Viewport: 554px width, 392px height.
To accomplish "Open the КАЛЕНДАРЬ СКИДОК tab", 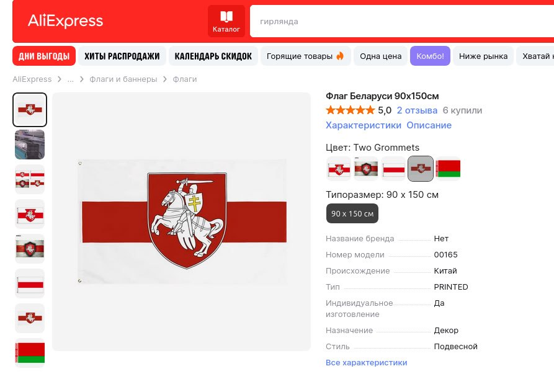I will point(213,56).
